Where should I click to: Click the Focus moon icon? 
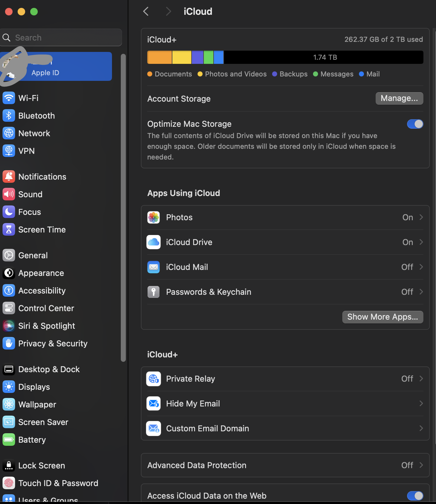pos(9,212)
